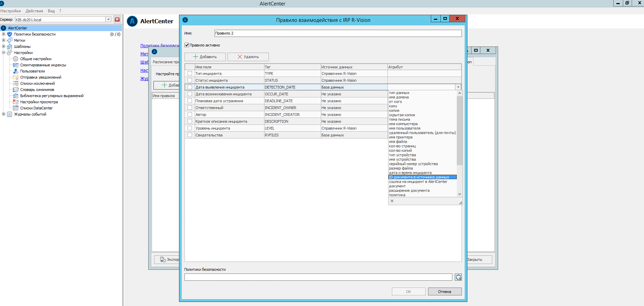The width and height of the screenshot is (644, 306).
Task: Click the Метки tag icon in tree
Action: (x=10, y=40)
